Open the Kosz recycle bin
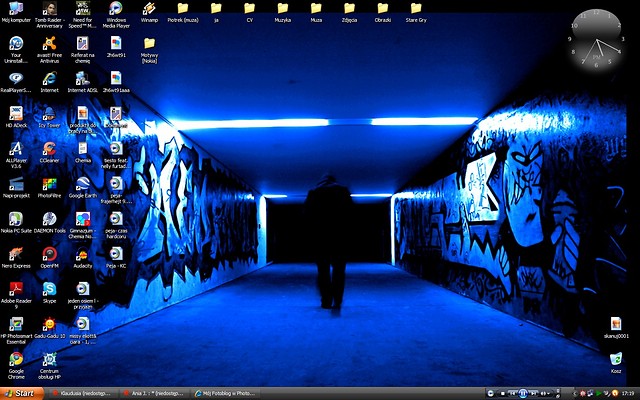Viewport: 640px width, 400px height. [x=616, y=363]
